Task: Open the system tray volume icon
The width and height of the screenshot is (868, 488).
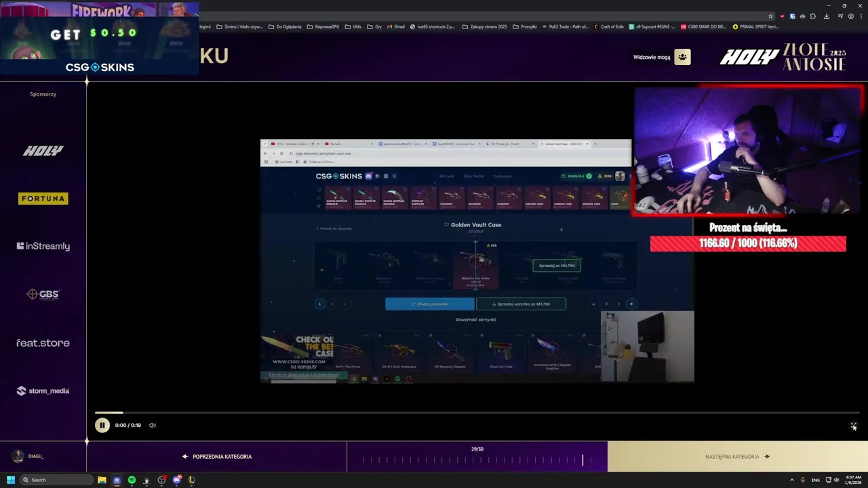Action: [x=836, y=480]
